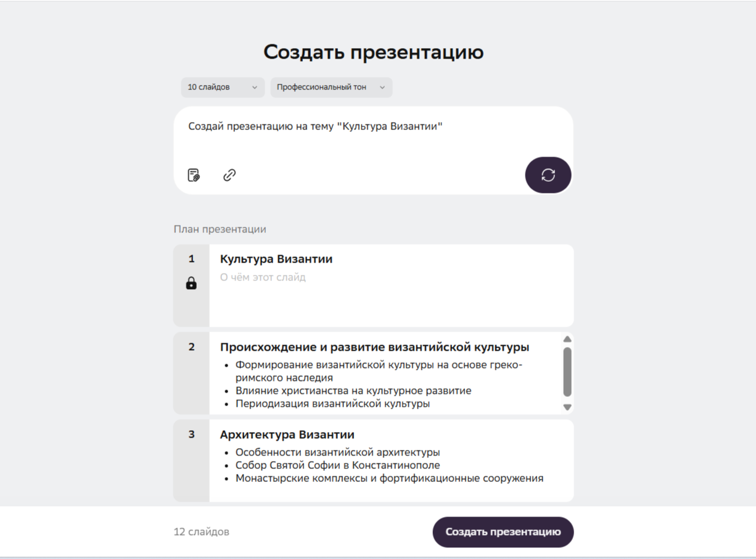Click the "Влияние христианства на культурное развитие" bullet
The height and width of the screenshot is (559, 756).
tap(353, 391)
